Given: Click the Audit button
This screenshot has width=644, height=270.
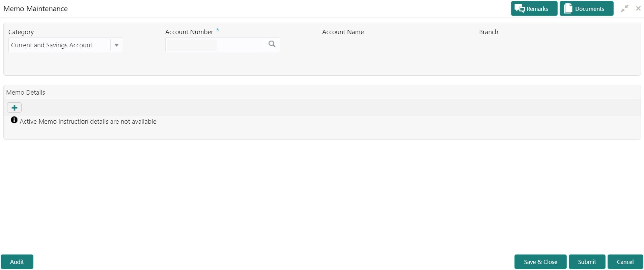Looking at the screenshot, I should click(17, 262).
